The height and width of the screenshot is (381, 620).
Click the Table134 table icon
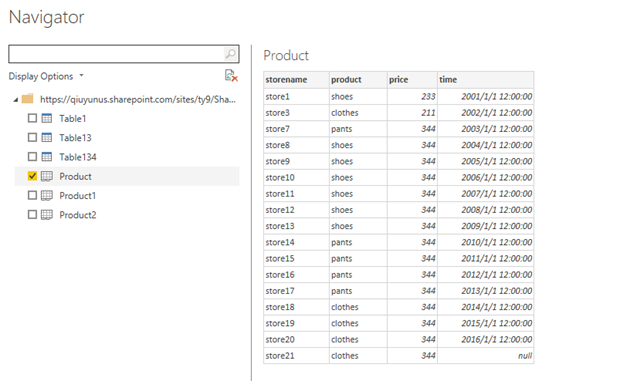point(47,157)
